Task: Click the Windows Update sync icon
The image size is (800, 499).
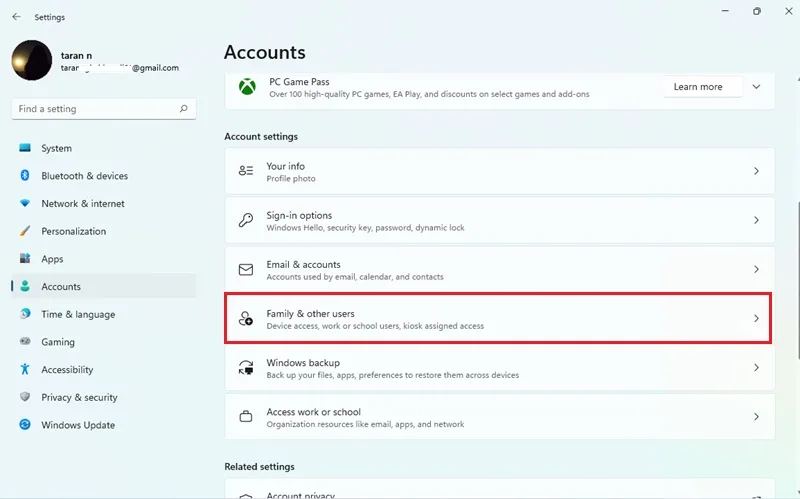Action: 24,424
